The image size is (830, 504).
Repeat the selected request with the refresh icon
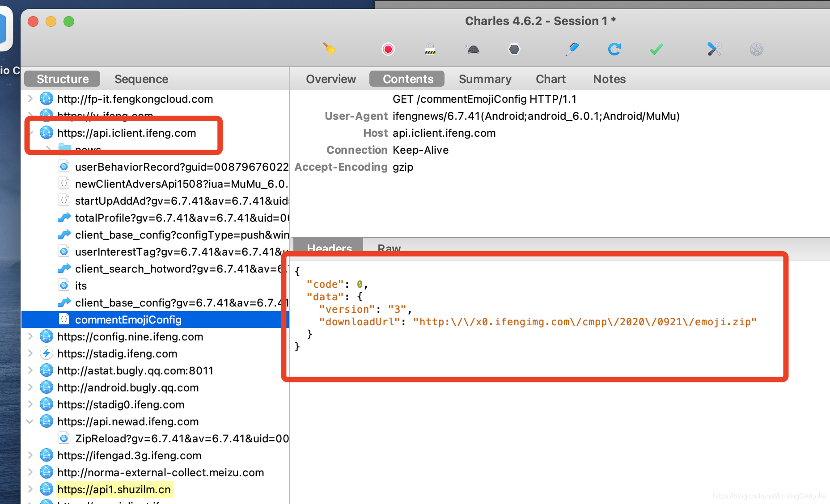(x=614, y=49)
